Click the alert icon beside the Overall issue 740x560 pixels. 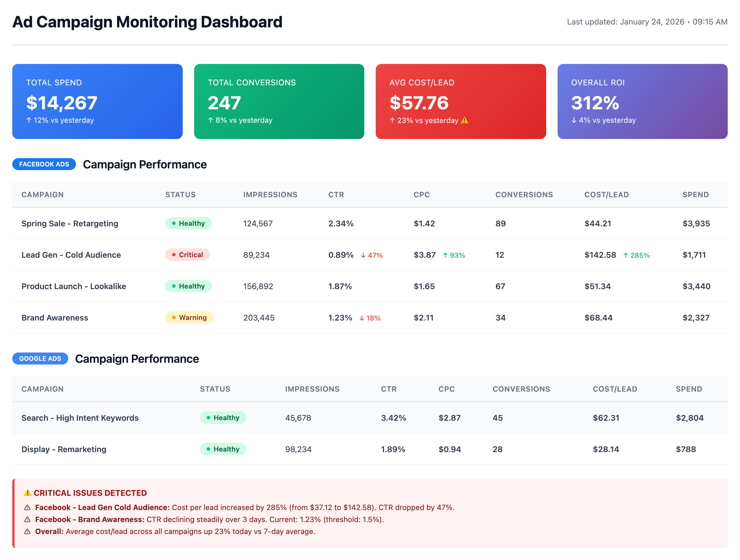(27, 531)
